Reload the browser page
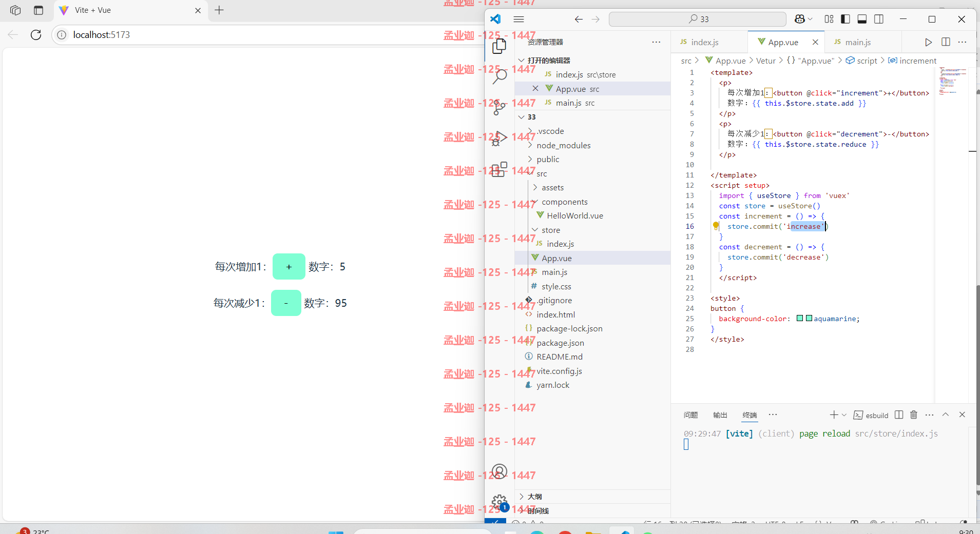The image size is (980, 534). [36, 34]
